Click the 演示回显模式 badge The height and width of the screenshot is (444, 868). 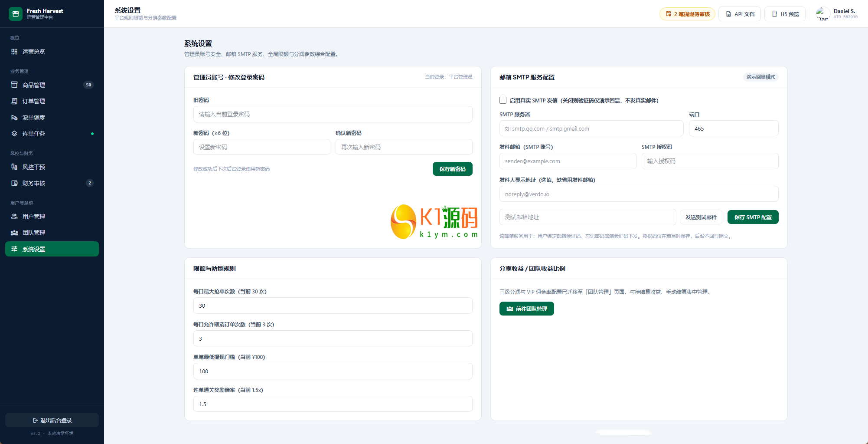[760, 77]
